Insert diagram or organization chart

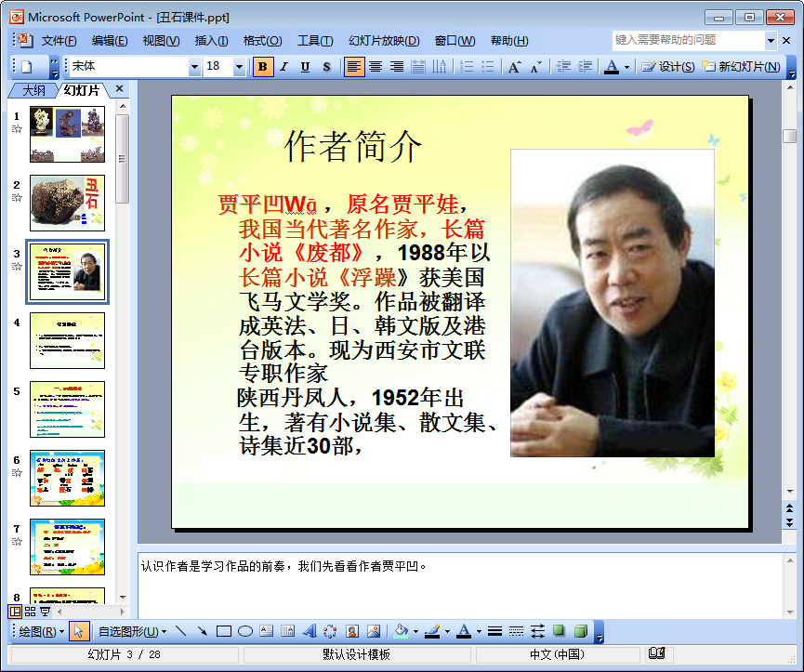click(330, 631)
